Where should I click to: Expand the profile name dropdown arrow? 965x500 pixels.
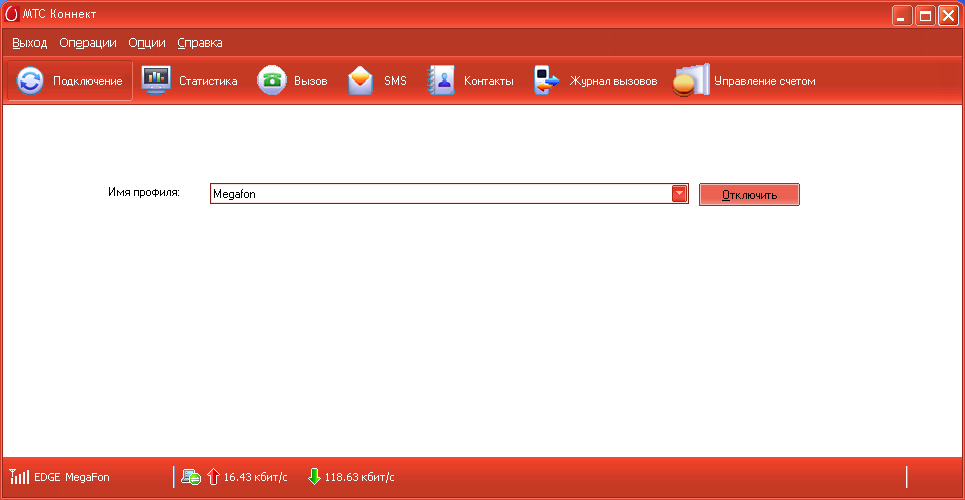(679, 194)
